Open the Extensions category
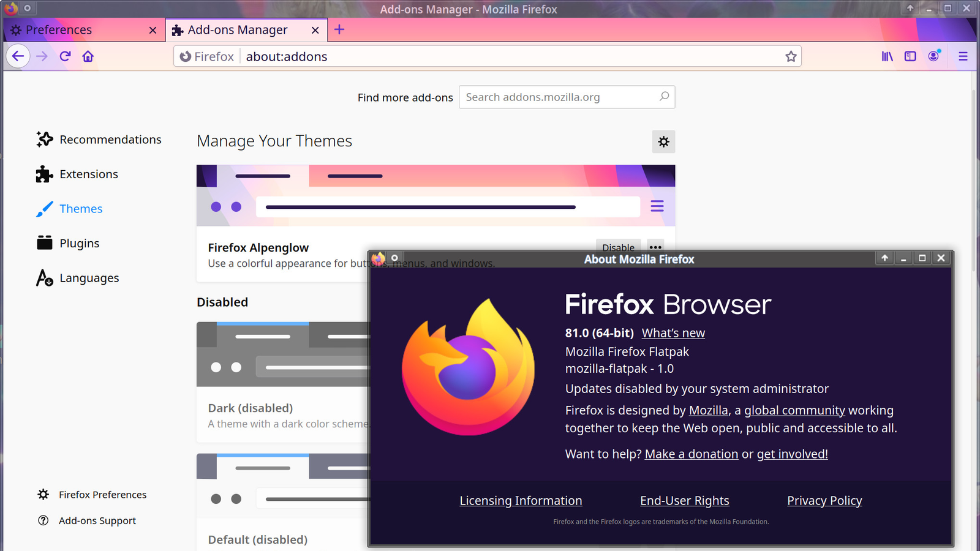This screenshot has width=980, height=551. click(x=77, y=174)
